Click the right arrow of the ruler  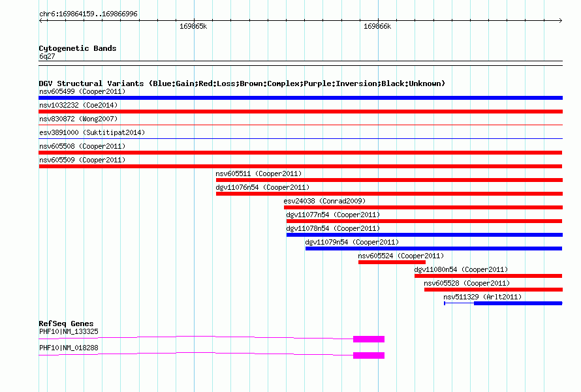pos(560,21)
